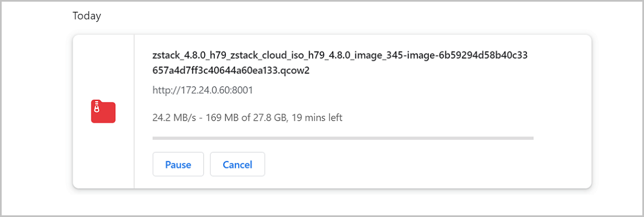644x217 pixels.
Task: Click the left end of the progress bar
Action: point(156,138)
